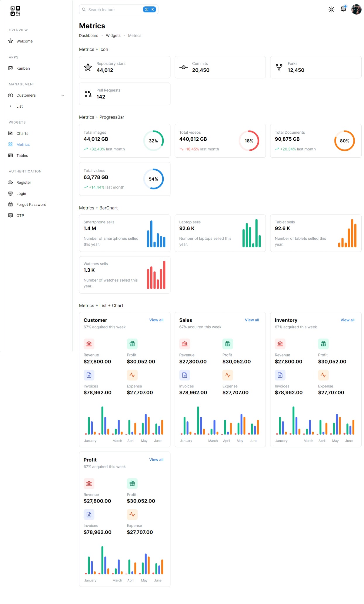Click the Pull Requests icon
The image size is (364, 604).
(88, 94)
